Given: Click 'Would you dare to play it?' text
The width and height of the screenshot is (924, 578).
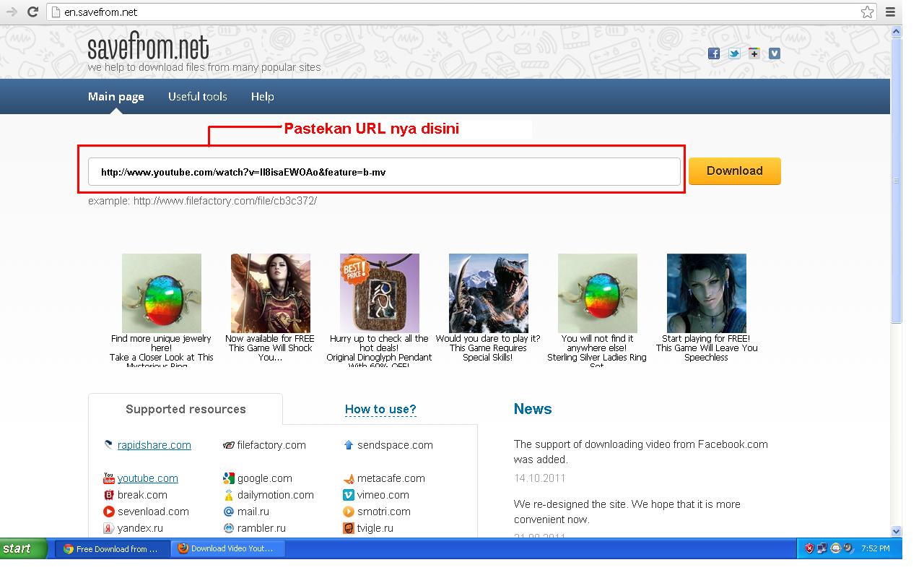Looking at the screenshot, I should click(488, 338).
